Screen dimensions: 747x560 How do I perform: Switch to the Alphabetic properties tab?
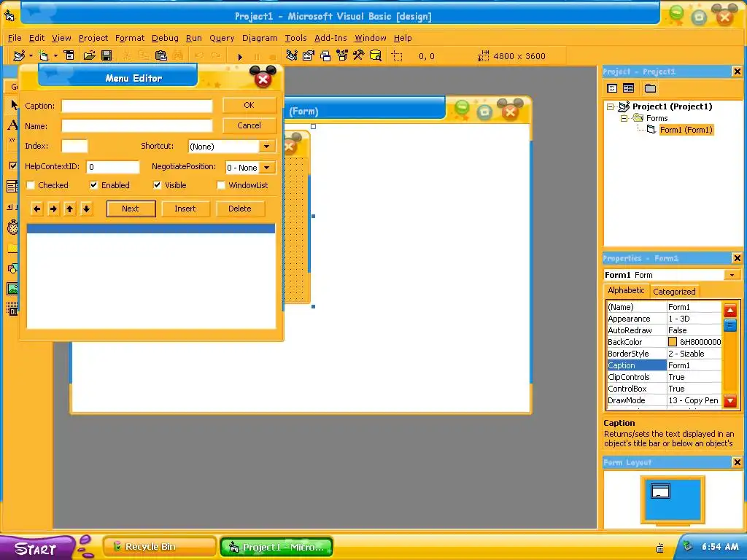click(x=626, y=290)
